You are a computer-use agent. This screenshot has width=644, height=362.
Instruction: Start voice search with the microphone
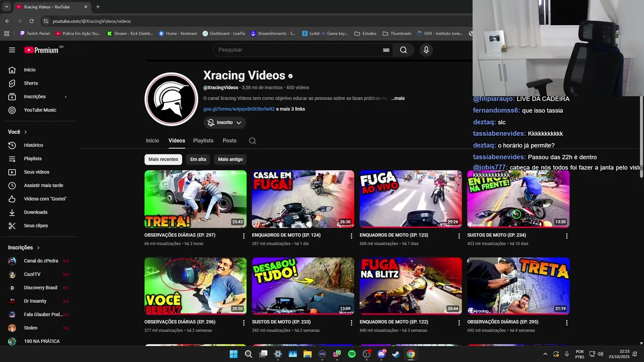(426, 50)
